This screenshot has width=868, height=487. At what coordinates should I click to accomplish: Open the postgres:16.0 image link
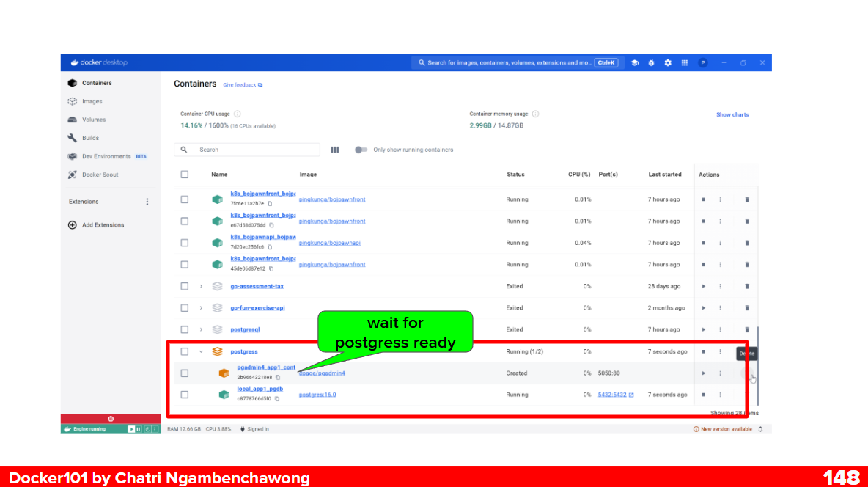pos(317,395)
